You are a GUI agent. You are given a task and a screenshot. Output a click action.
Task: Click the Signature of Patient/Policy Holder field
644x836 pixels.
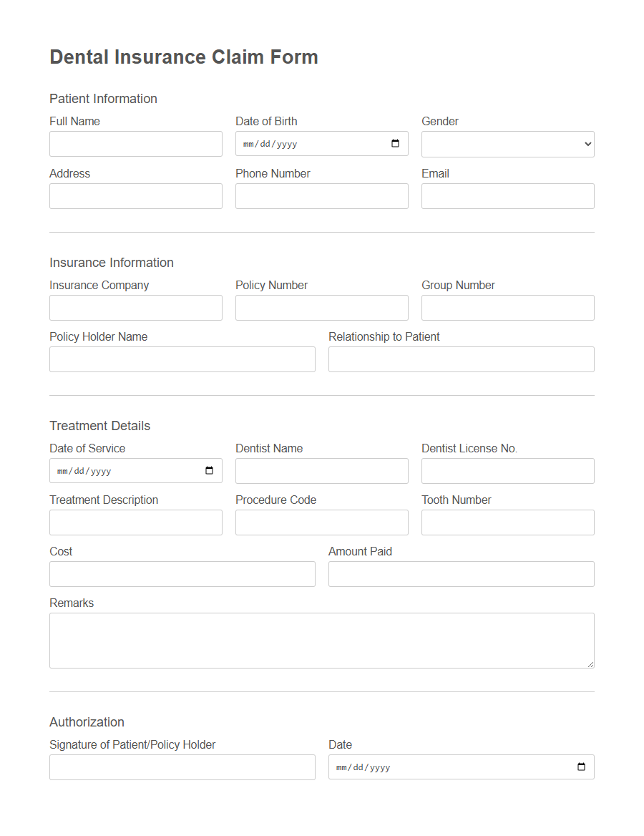pos(182,767)
